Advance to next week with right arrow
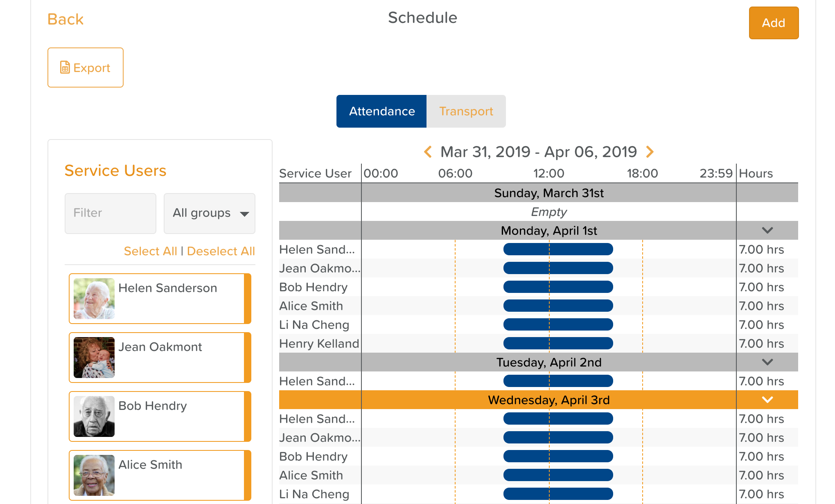Viewport: 835px width, 504px height. click(650, 152)
